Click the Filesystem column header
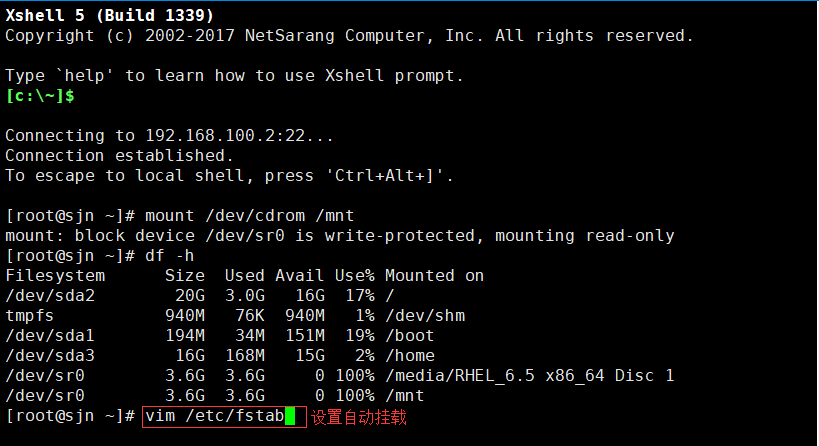819x446 pixels. coord(55,276)
